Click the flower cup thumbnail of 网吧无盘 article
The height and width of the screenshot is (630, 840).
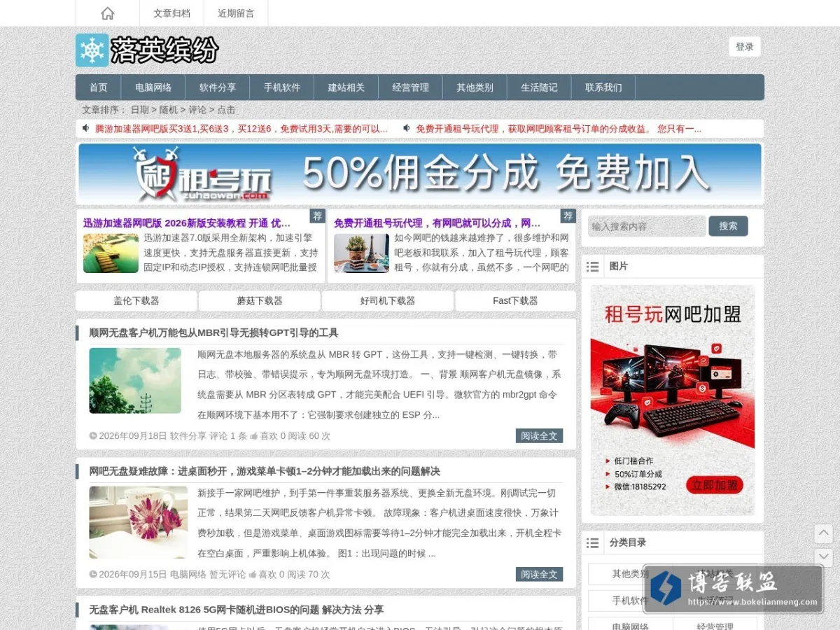coord(138,522)
